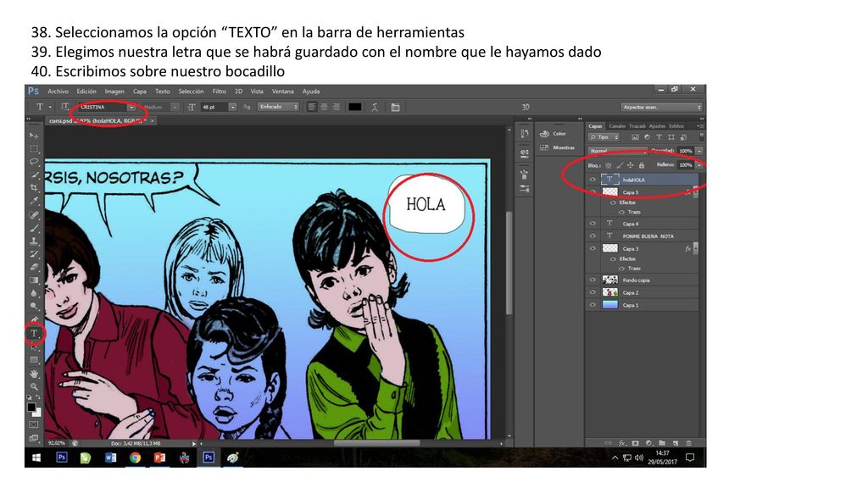This screenshot has width=868, height=488.
Task: Click the delete layer trash icon
Action: tap(688, 443)
